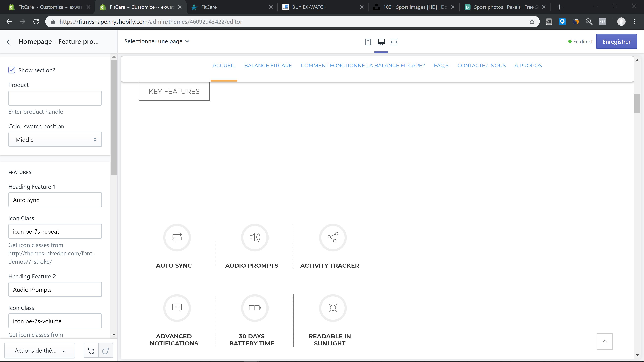Open Color swatch position Middle dropdown
644x362 pixels.
point(55,139)
